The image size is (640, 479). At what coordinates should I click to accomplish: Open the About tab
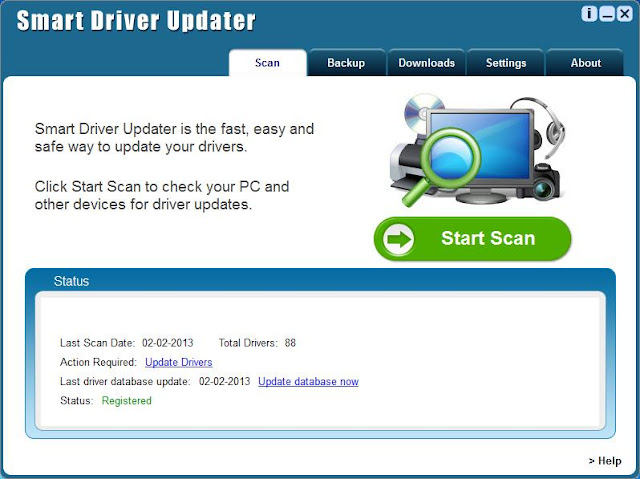(586, 63)
